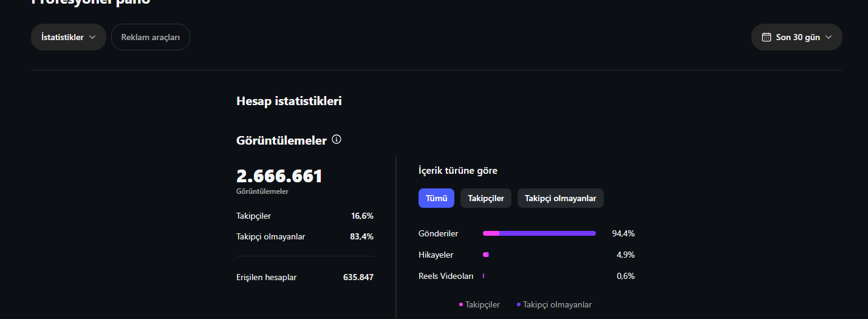
Task: Click the pink Takipçiler legend dot
Action: 461,304
